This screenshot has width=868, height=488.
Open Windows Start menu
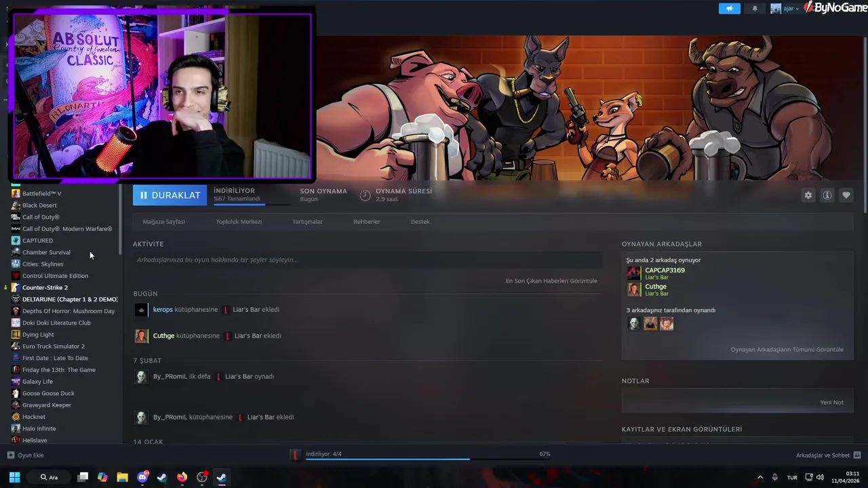[14, 477]
